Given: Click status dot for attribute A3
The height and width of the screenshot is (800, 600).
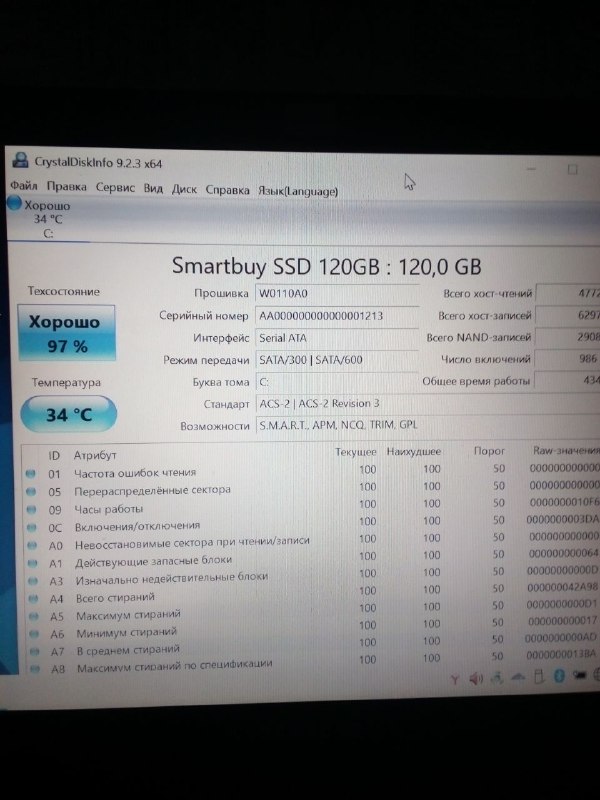Looking at the screenshot, I should [x=33, y=581].
